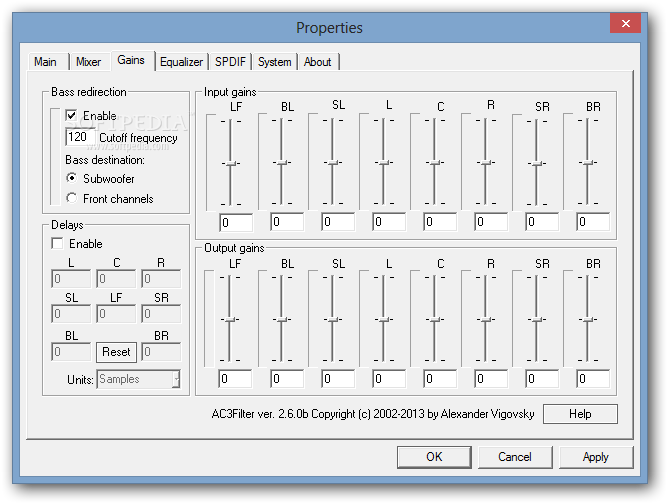Click the Delays SR input field
This screenshot has height=504, width=668.
click(x=161, y=314)
